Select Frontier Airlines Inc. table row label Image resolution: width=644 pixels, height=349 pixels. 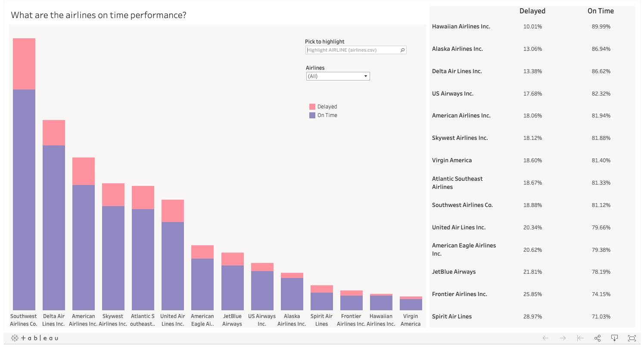[x=460, y=294]
